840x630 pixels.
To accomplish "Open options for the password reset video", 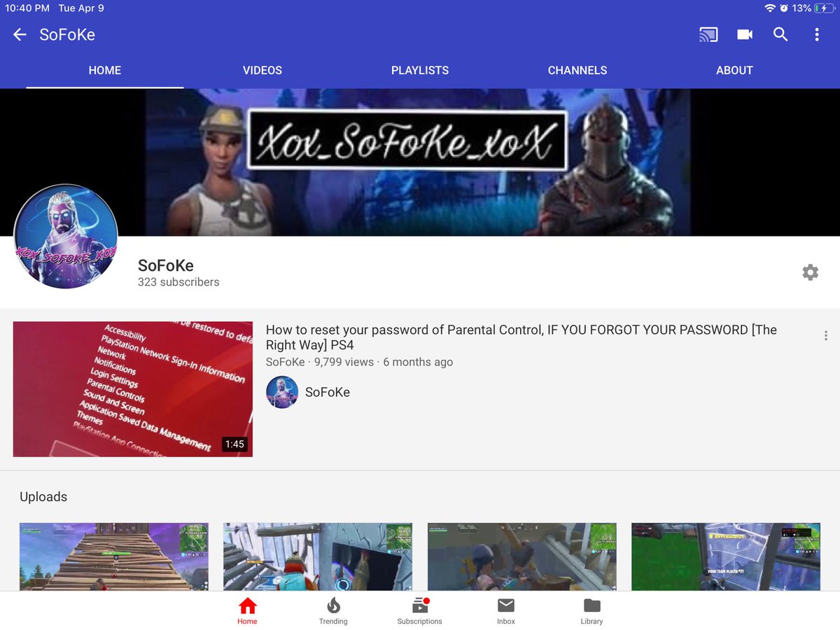I will pos(825,335).
